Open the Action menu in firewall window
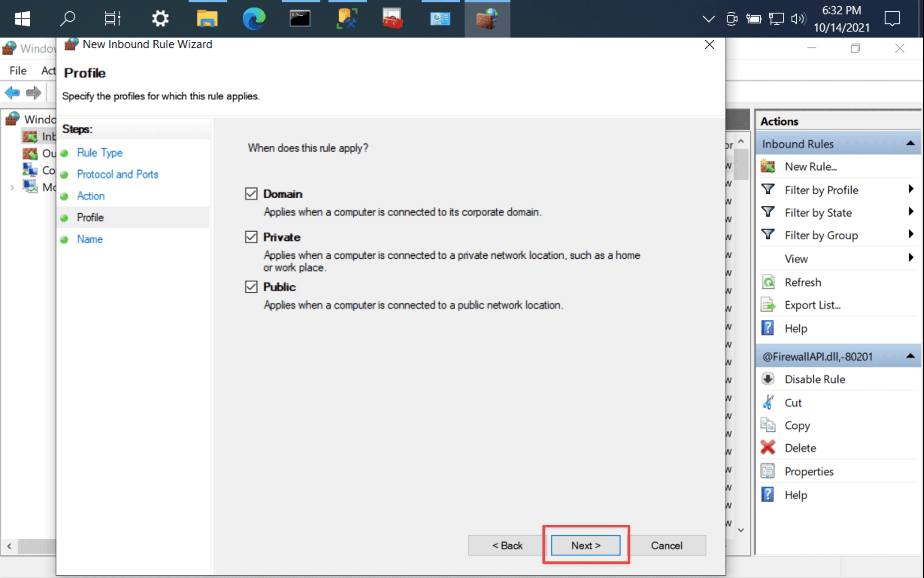Image resolution: width=924 pixels, height=578 pixels. [x=48, y=70]
